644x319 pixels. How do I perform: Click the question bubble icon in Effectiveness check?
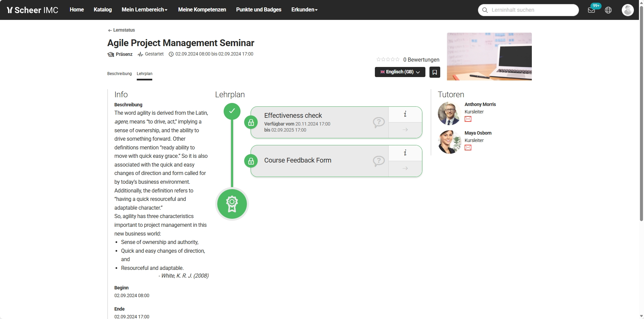(x=379, y=122)
